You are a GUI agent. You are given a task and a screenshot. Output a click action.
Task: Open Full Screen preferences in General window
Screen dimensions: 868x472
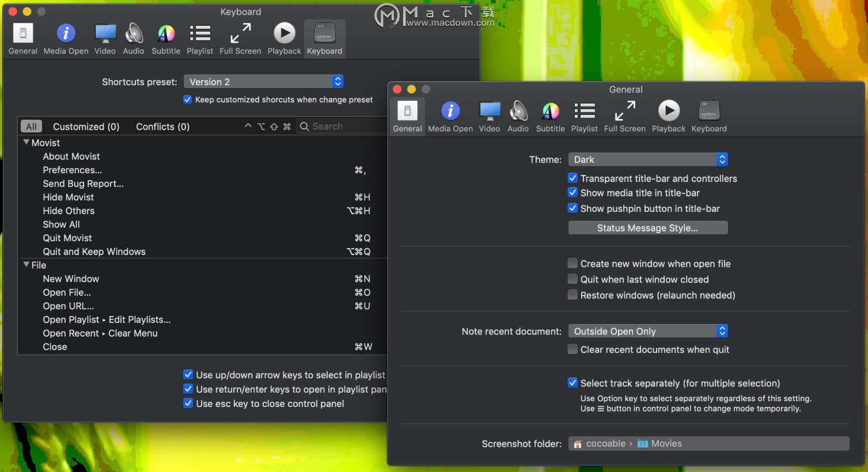[624, 116]
